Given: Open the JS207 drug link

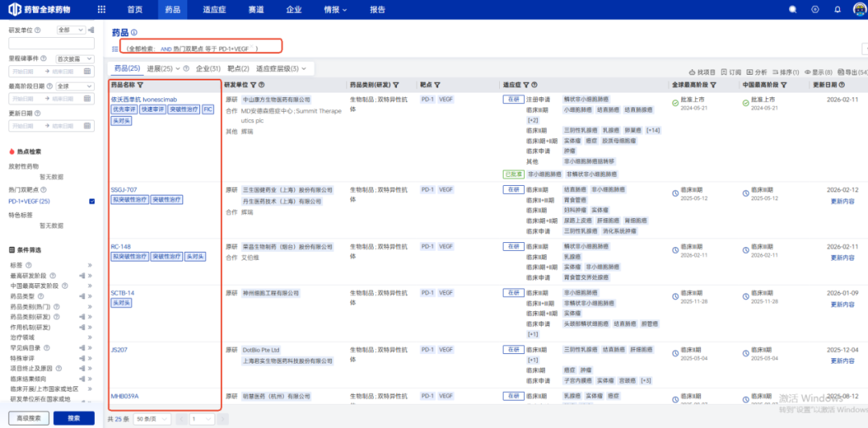Looking at the screenshot, I should pyautogui.click(x=119, y=350).
